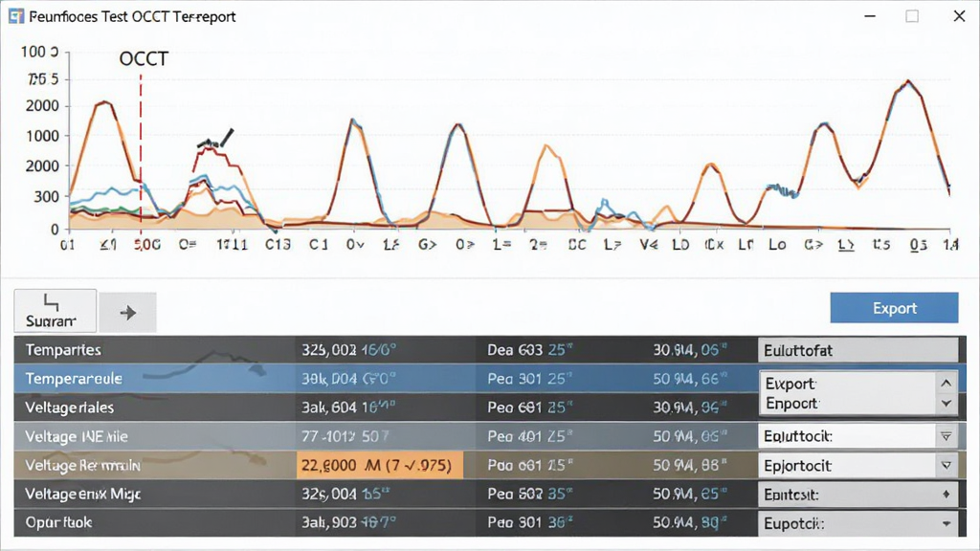Click the 77 -1012 value cell
The image size is (980, 551).
tap(345, 436)
